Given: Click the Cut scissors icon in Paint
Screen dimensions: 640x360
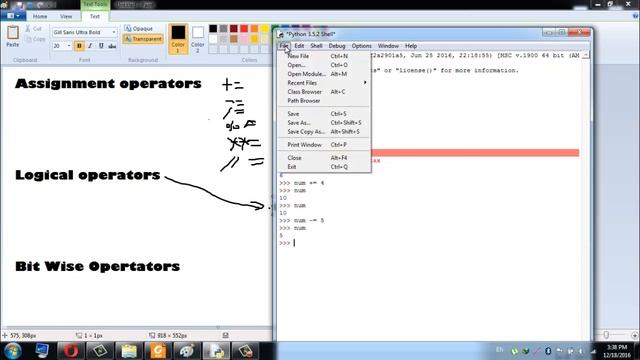Looking at the screenshot, I should (28, 29).
